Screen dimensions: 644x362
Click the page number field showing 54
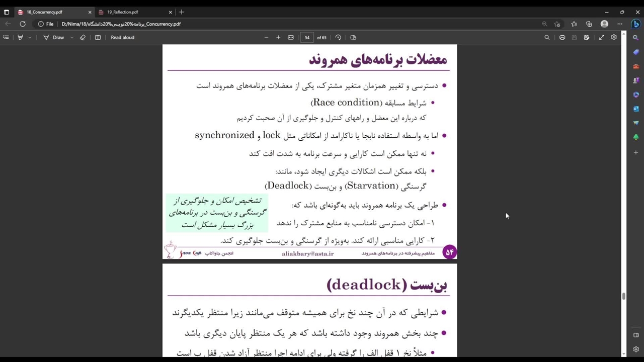pos(307,37)
